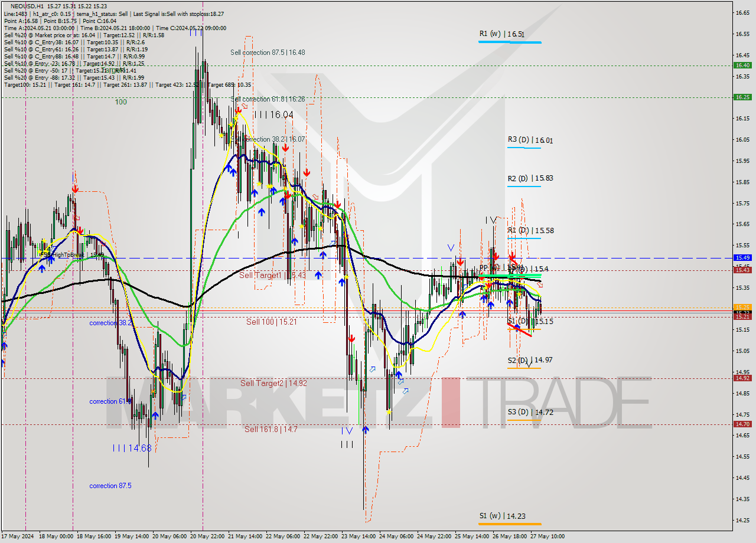Click the 'Sell Target1 | 15.43' label
This screenshot has height=543, width=756.
point(272,276)
